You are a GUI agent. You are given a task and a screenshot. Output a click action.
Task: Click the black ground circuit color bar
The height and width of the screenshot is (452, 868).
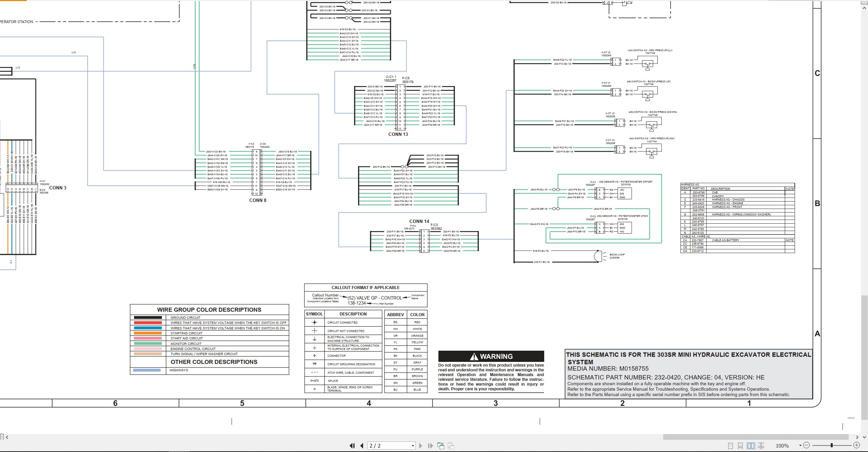148,317
